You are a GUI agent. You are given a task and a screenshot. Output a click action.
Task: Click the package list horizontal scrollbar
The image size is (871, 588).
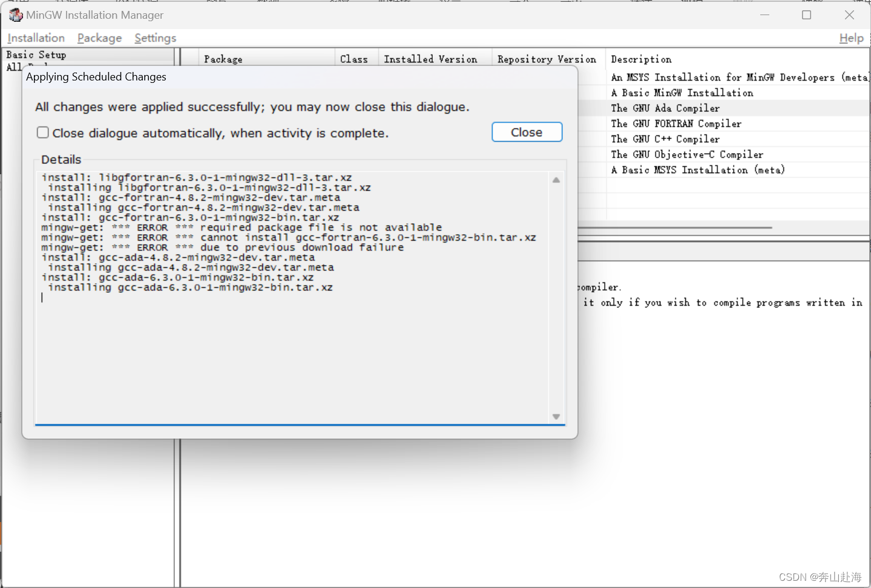(x=675, y=227)
